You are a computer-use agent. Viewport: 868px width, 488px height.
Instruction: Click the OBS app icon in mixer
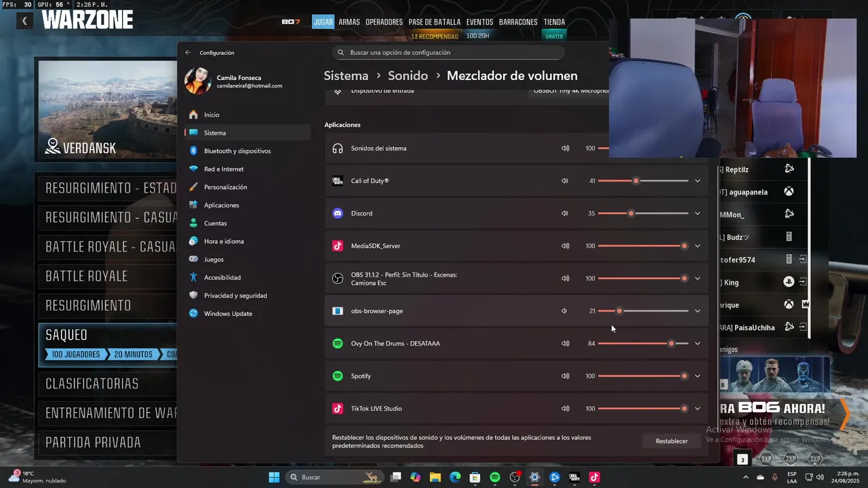[x=338, y=279]
